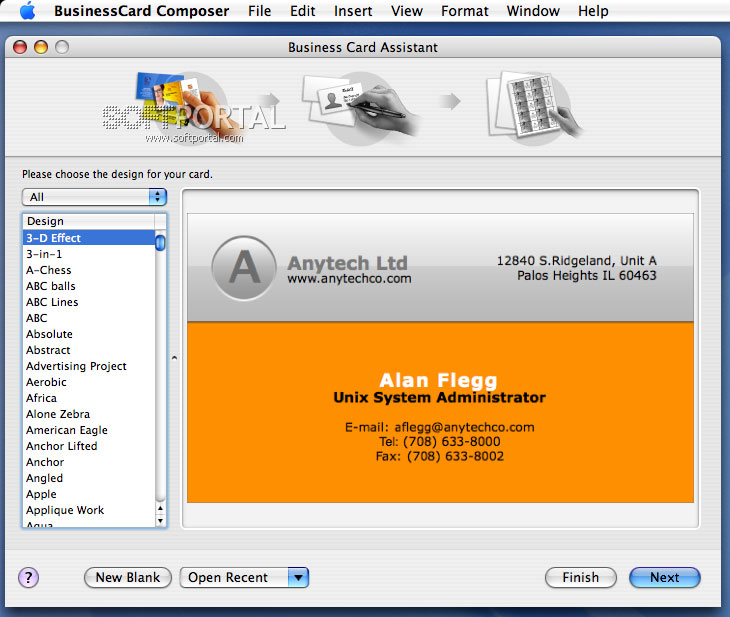730x617 pixels.
Task: Click the New Blank button
Action: click(128, 577)
